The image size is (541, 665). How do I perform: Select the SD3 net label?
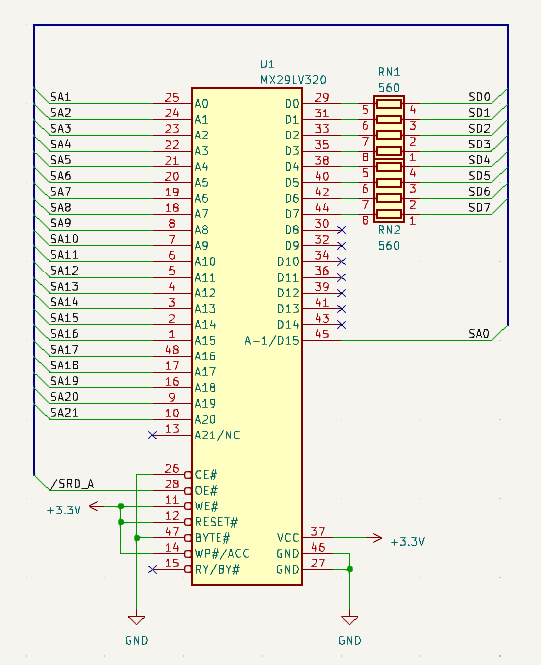point(479,144)
